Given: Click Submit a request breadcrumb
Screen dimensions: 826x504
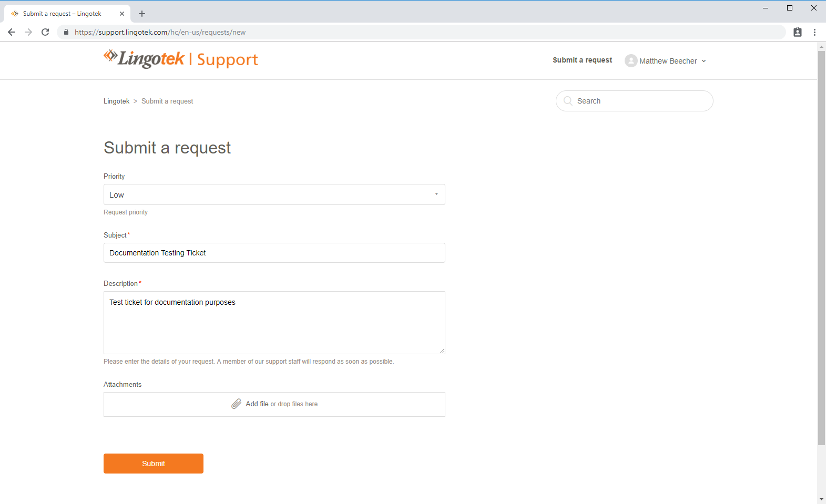Looking at the screenshot, I should 167,101.
